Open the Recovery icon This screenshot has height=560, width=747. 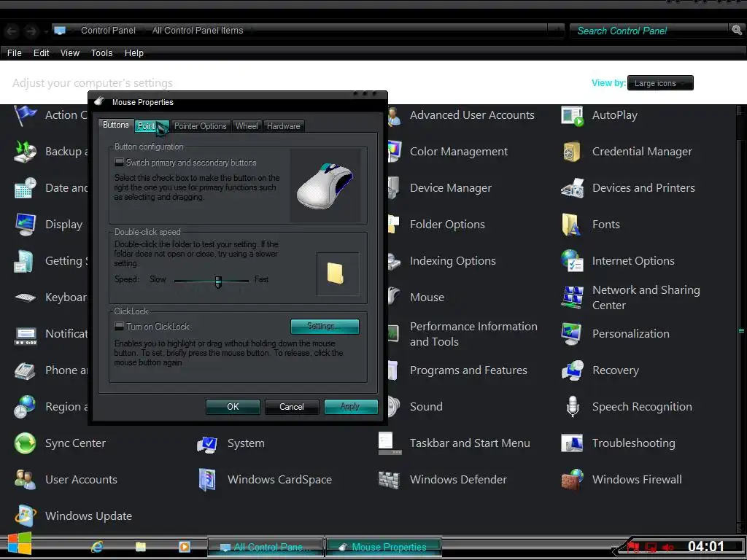[x=572, y=370]
